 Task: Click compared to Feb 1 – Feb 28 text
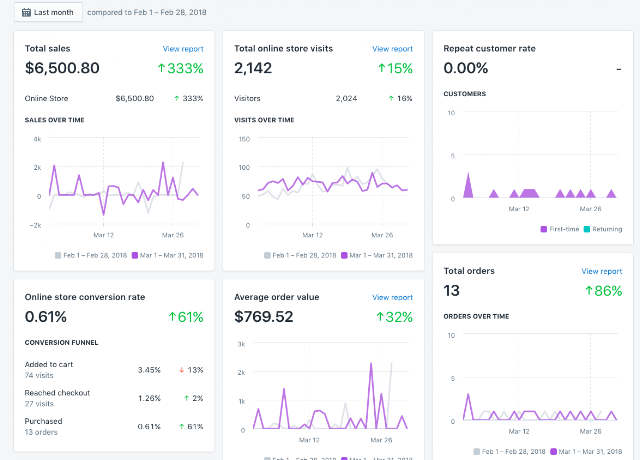coord(147,13)
